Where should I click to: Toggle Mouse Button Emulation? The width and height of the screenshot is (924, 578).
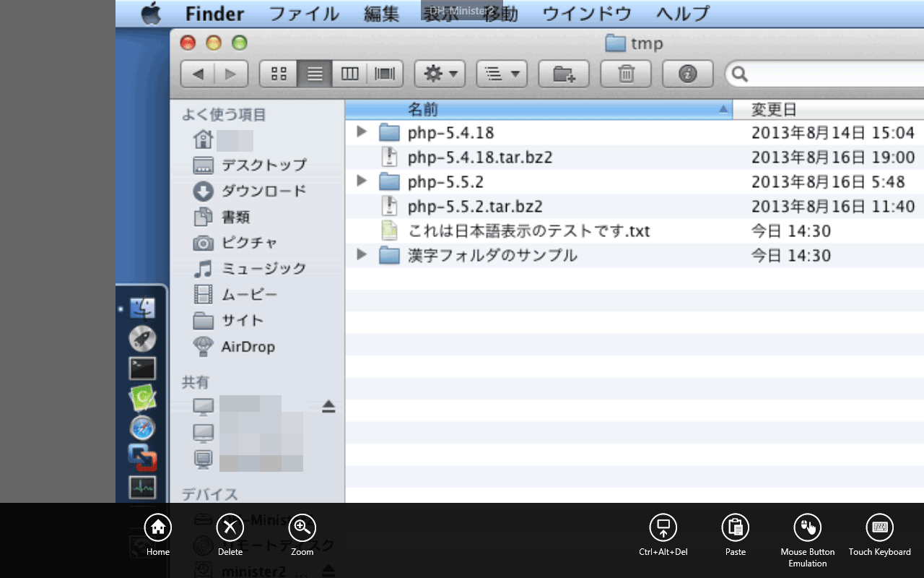pyautogui.click(x=808, y=541)
